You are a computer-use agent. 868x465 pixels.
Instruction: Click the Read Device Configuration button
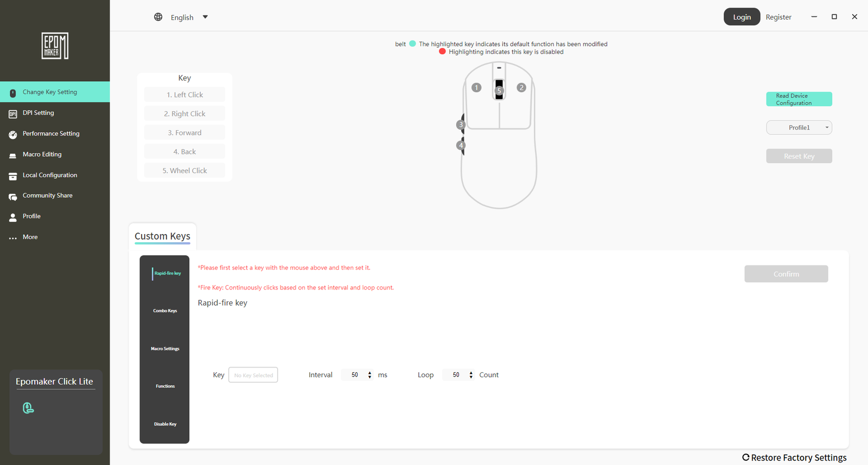(799, 99)
